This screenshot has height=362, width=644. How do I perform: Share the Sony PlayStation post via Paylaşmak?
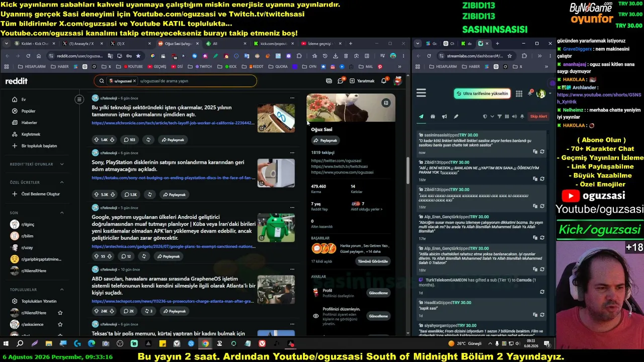tap(174, 195)
